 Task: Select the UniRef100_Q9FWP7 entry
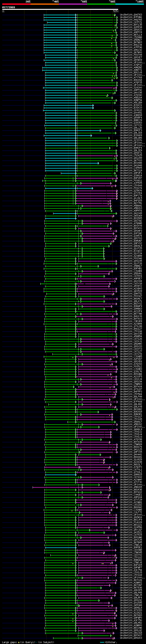point(131,567)
